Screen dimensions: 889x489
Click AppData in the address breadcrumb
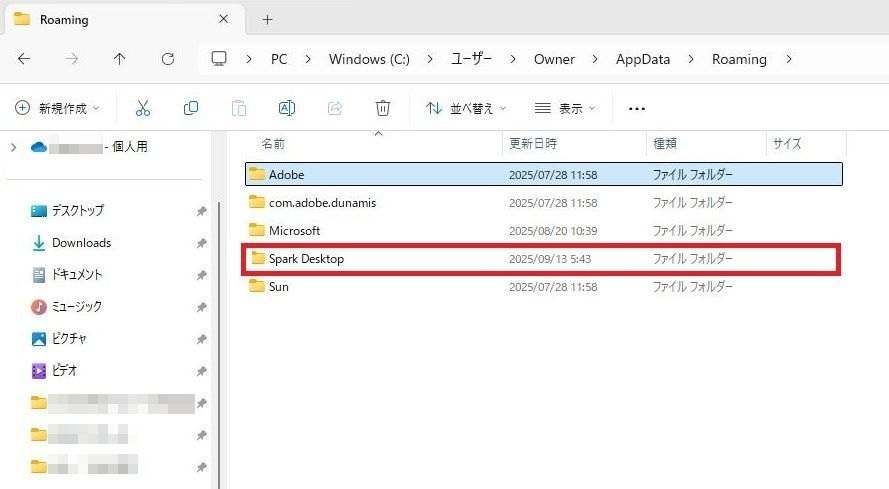coord(643,59)
